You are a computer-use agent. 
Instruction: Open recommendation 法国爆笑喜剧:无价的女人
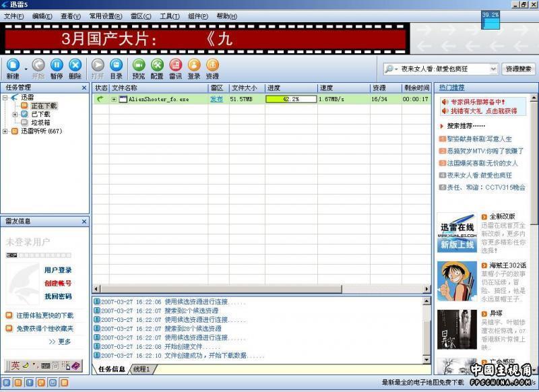[x=482, y=163]
